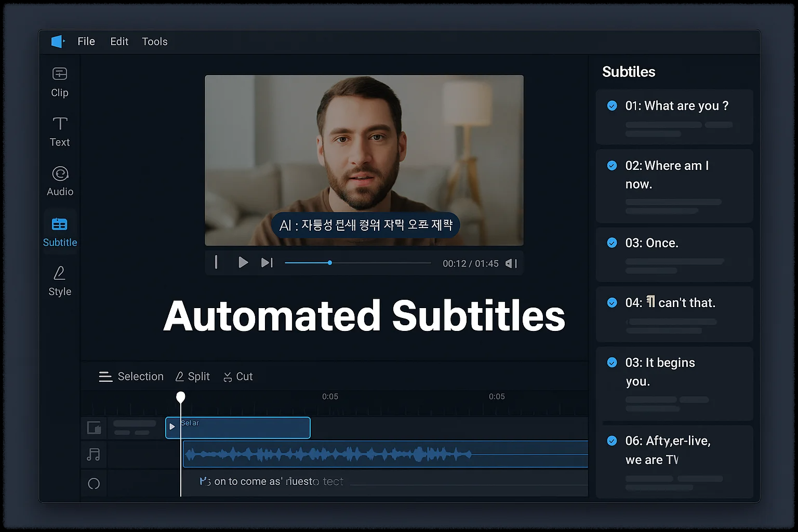Click the circle subtitle track icon
The height and width of the screenshot is (532, 798).
(94, 484)
